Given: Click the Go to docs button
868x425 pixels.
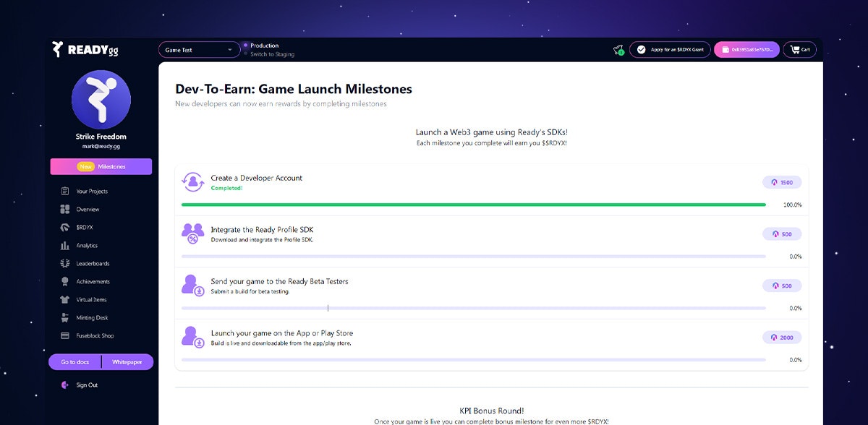Looking at the screenshot, I should click(x=75, y=362).
